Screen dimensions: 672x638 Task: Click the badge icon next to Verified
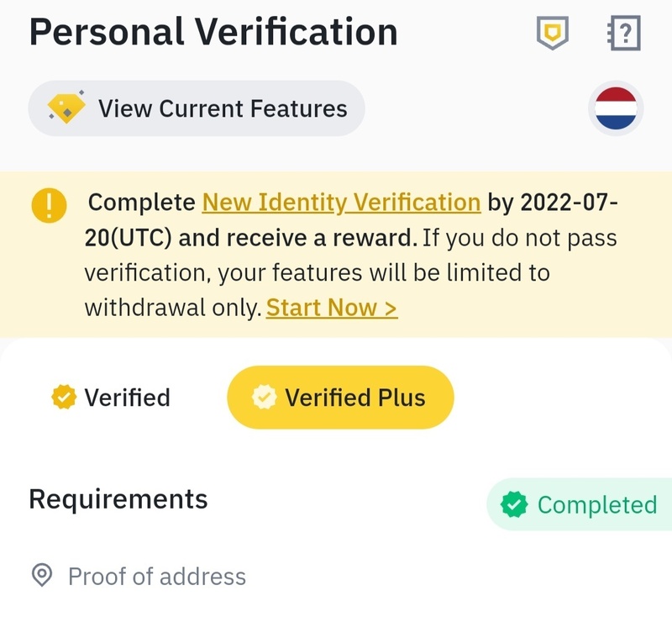(62, 397)
